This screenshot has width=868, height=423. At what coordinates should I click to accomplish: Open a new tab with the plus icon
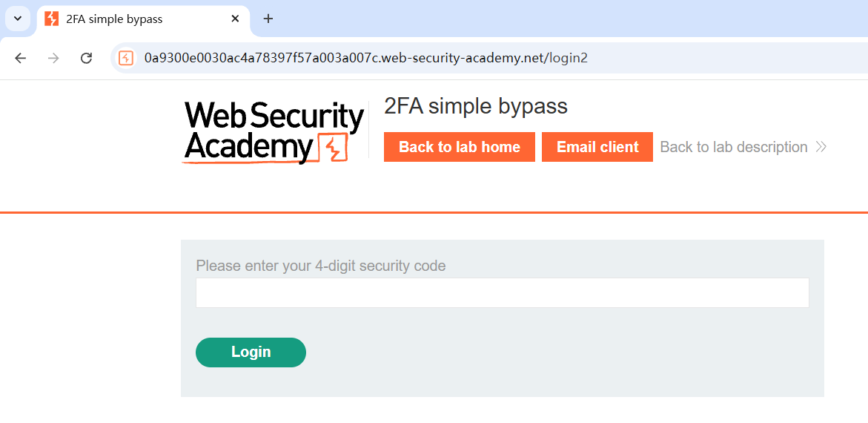(268, 19)
